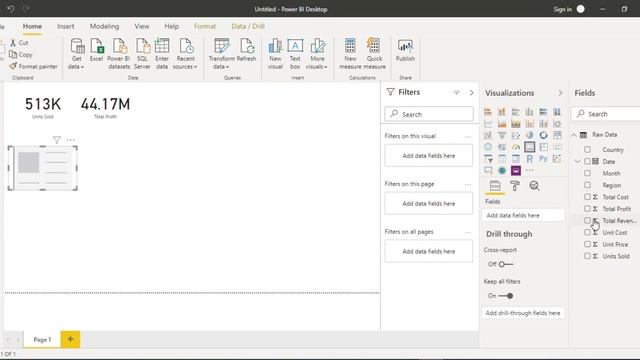The height and width of the screenshot is (360, 640).
Task: Click the Filters pane Search field
Action: (429, 114)
